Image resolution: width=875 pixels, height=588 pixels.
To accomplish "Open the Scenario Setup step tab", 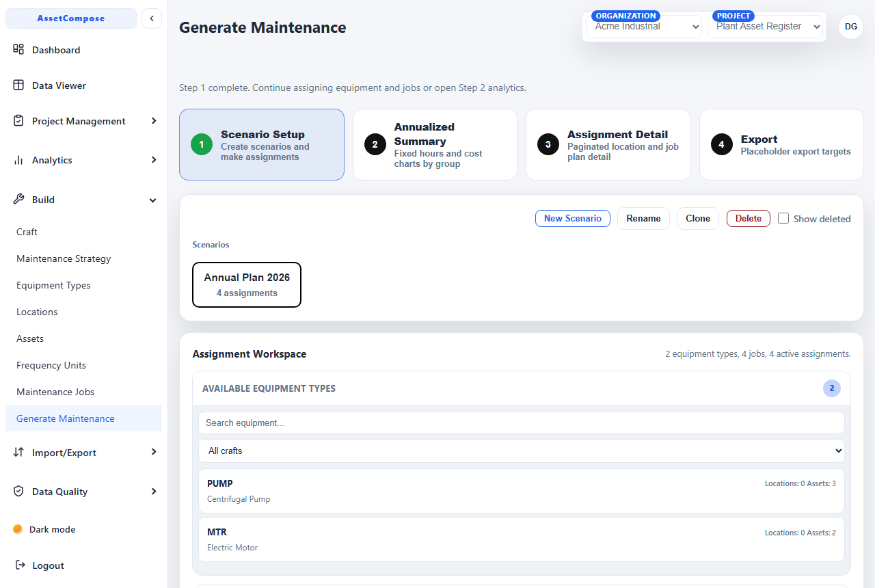I will pyautogui.click(x=262, y=144).
